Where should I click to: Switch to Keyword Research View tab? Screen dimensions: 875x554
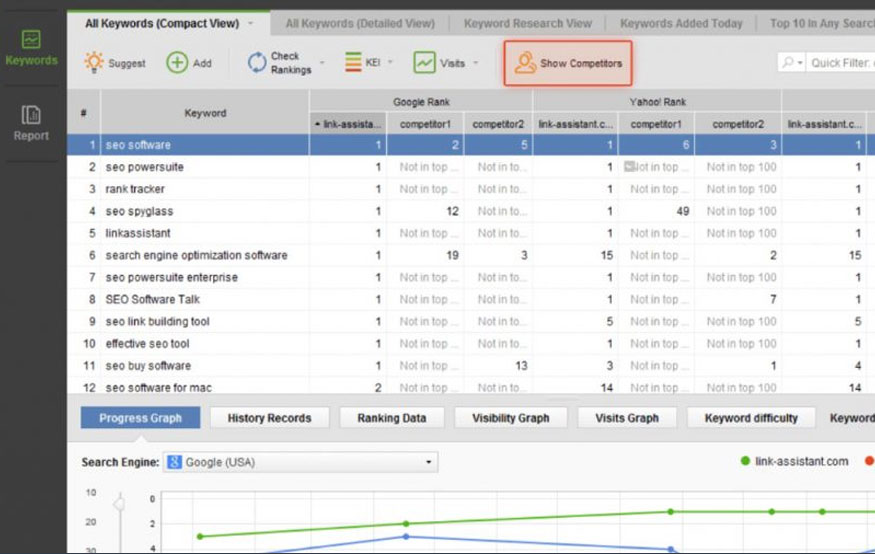(x=527, y=23)
